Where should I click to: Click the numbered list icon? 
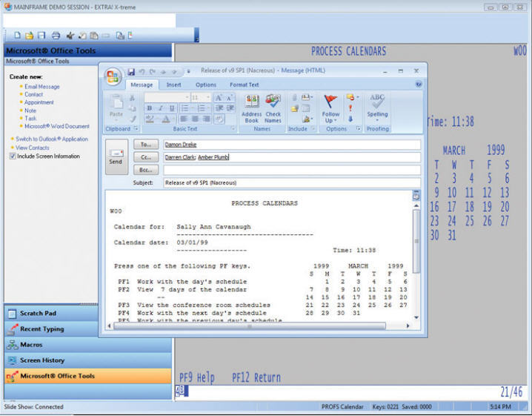coord(201,108)
